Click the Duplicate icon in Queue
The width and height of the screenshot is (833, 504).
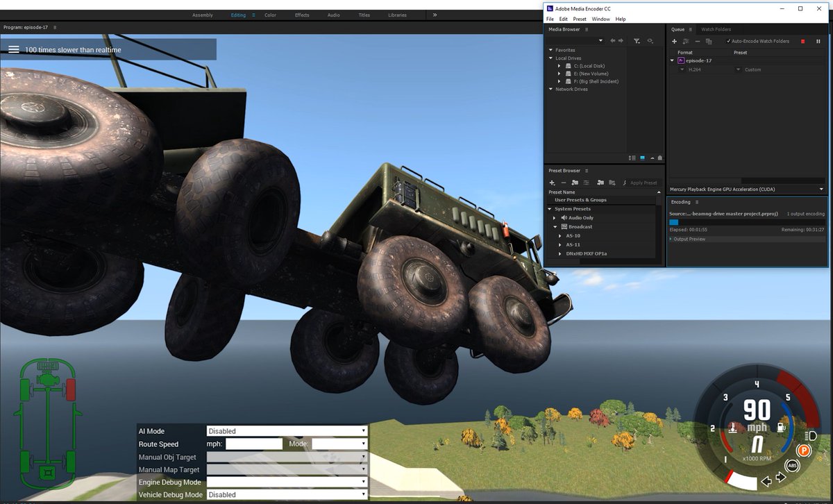709,42
